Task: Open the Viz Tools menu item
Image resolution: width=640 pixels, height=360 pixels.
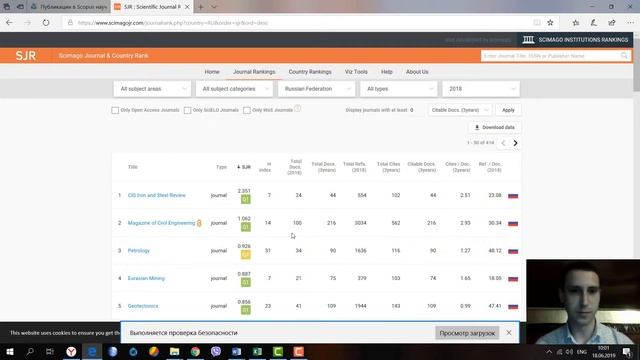Action: tap(356, 72)
